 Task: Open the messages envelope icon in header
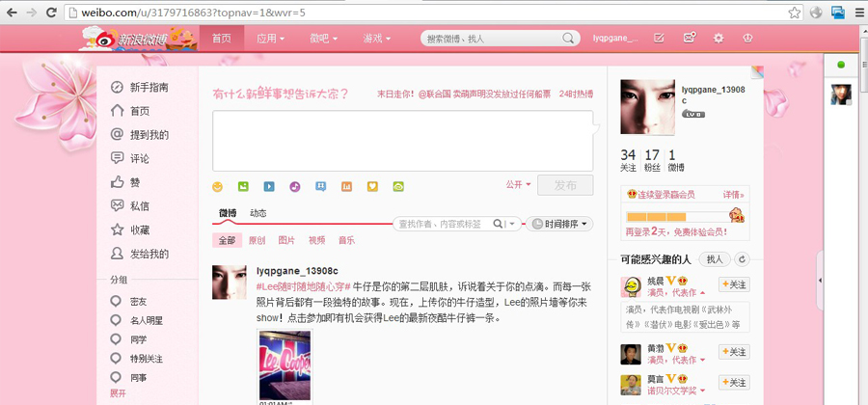[x=689, y=38]
